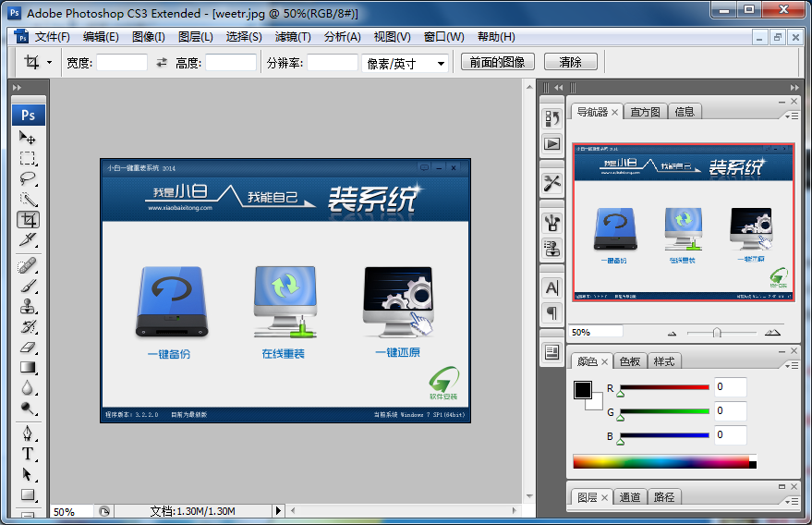The width and height of the screenshot is (812, 525).
Task: Select the Blur tool
Action: pos(28,388)
